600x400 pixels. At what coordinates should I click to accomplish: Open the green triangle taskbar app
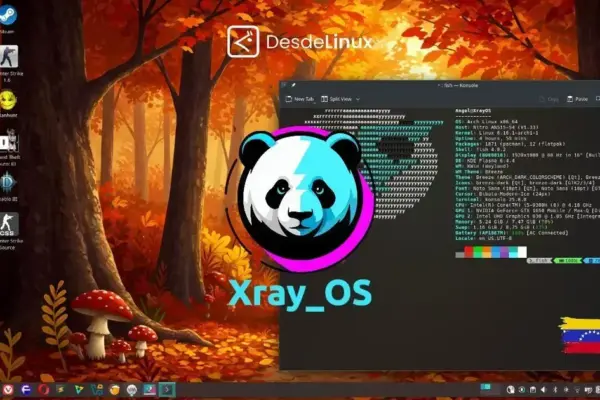79,390
